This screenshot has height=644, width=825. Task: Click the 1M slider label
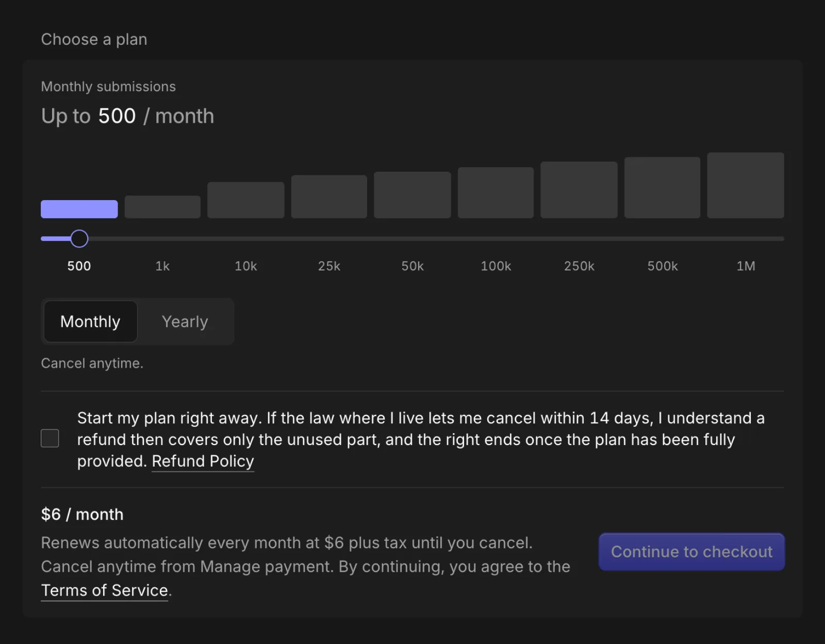coord(746,266)
